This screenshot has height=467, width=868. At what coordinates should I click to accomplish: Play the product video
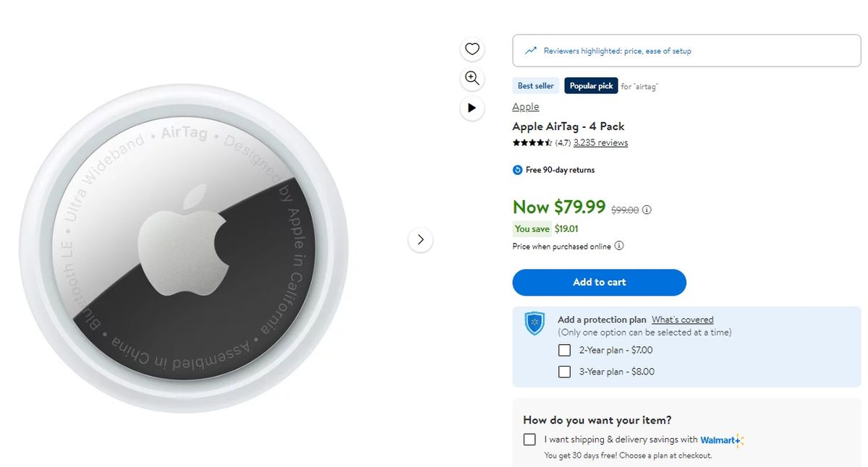472,108
